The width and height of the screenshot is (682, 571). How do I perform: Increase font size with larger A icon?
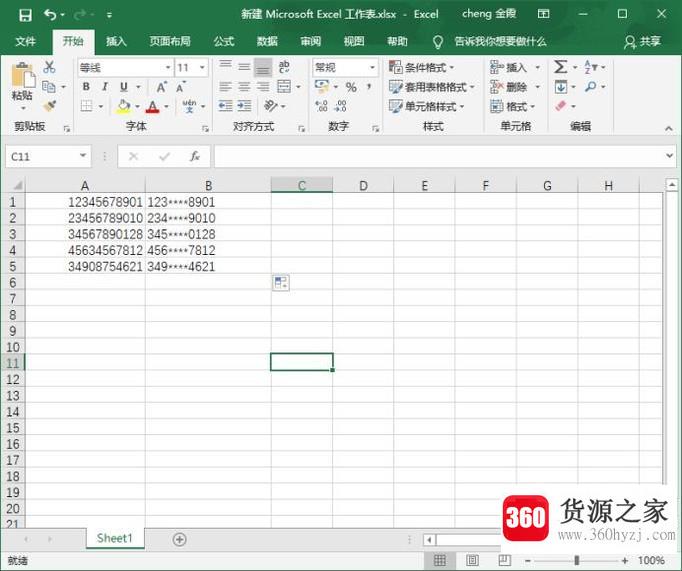point(161,87)
